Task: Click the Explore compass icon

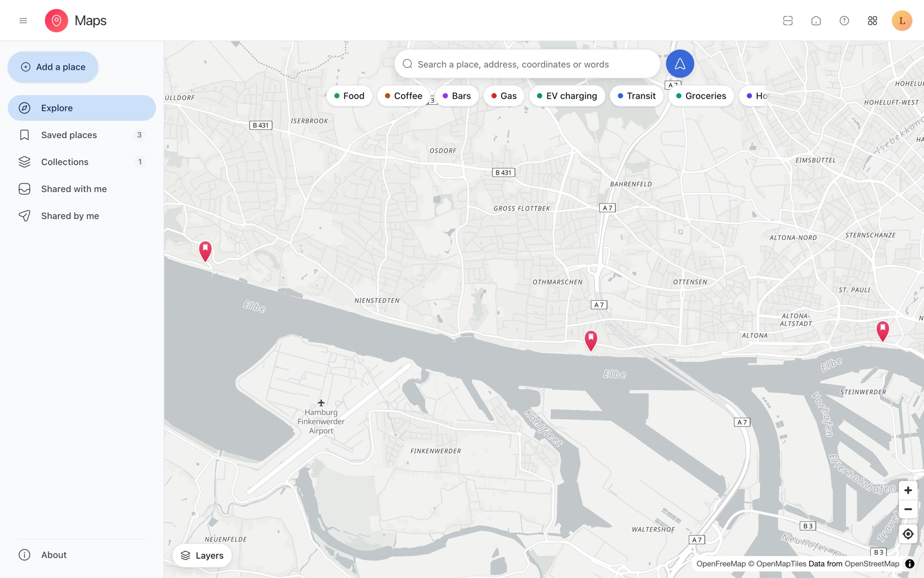Action: pyautogui.click(x=25, y=108)
